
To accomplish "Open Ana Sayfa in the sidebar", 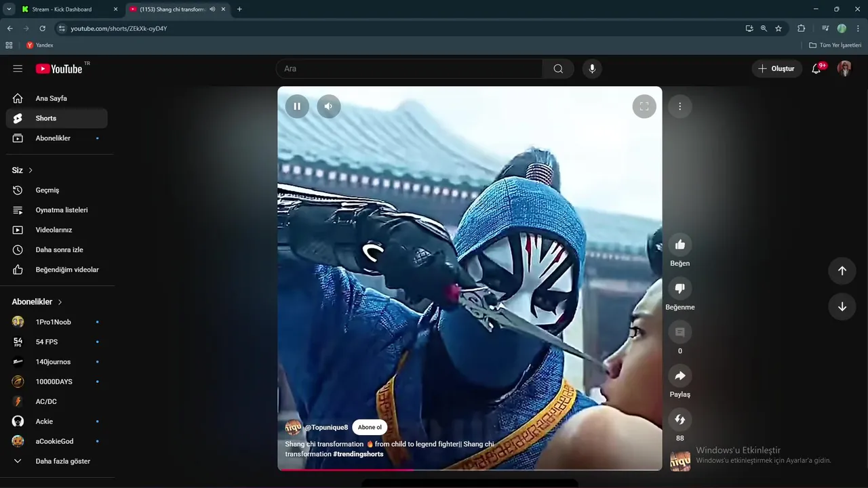I will (x=57, y=98).
